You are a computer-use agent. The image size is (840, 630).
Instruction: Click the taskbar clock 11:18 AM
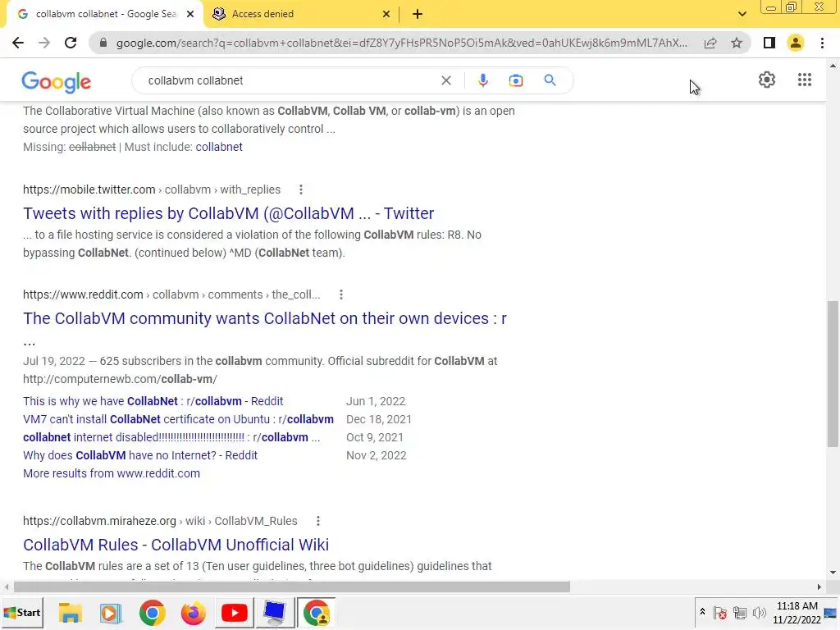pyautogui.click(x=797, y=606)
